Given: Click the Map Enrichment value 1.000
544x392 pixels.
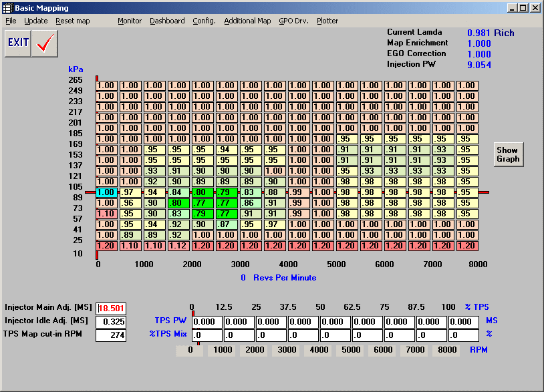Looking at the screenshot, I should click(479, 43).
